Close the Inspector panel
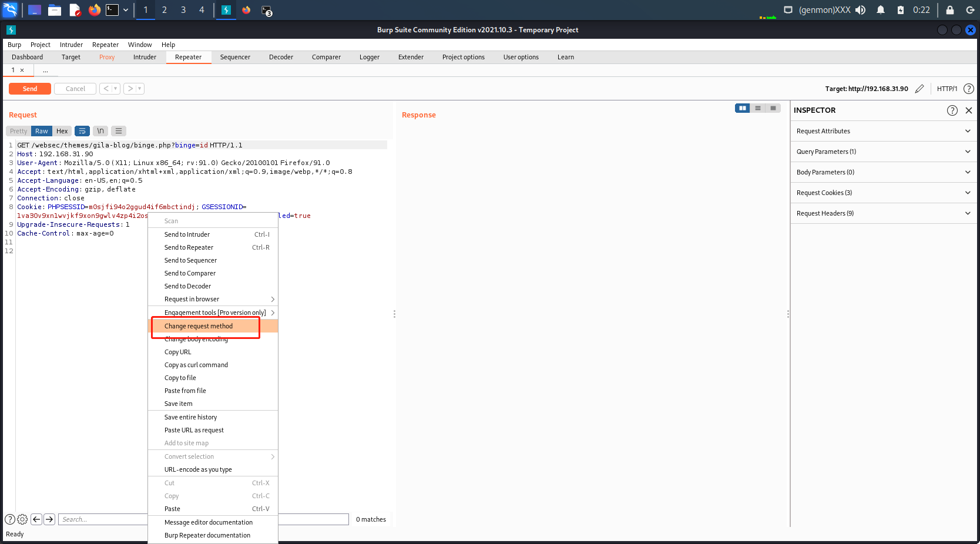The height and width of the screenshot is (544, 980). [x=969, y=110]
